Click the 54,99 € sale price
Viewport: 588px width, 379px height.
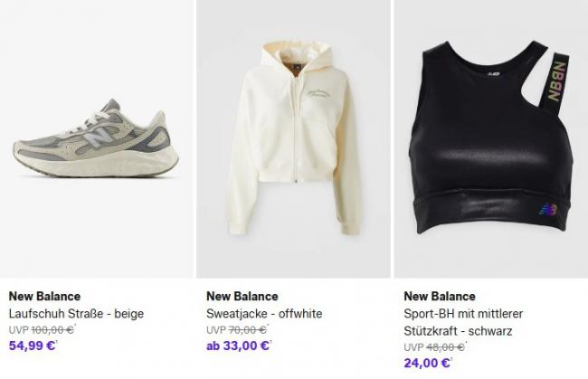coord(32,346)
